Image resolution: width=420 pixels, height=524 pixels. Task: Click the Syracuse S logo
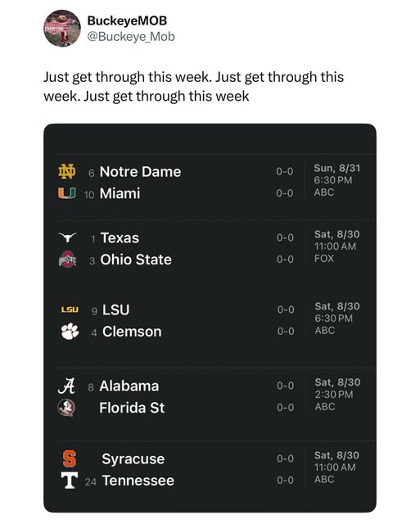point(70,458)
